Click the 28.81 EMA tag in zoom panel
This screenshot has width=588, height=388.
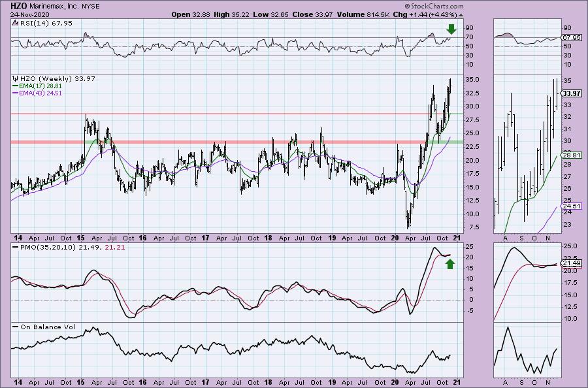tap(572, 155)
